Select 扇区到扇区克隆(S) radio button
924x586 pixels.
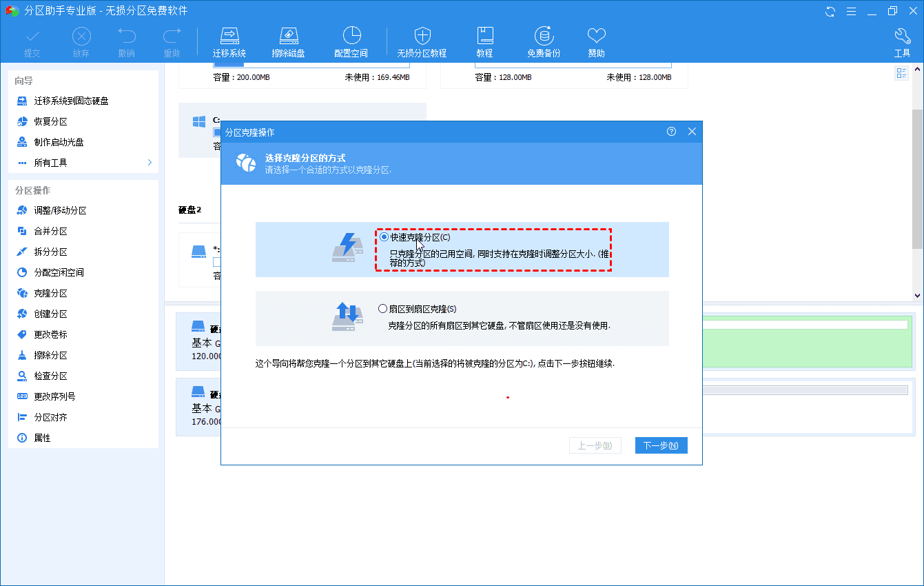pyautogui.click(x=382, y=309)
